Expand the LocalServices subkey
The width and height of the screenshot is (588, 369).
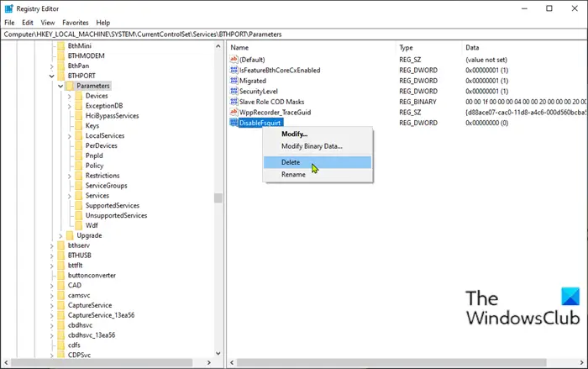tap(70, 136)
